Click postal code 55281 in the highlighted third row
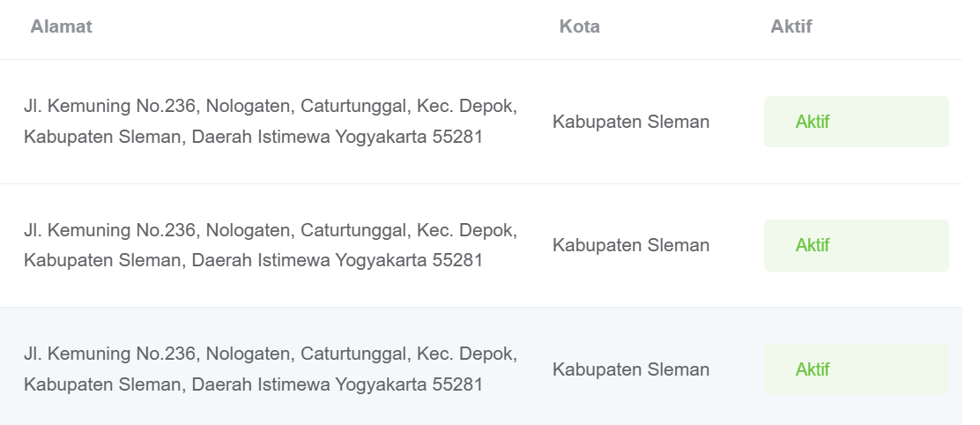The image size is (980, 425). click(x=457, y=384)
